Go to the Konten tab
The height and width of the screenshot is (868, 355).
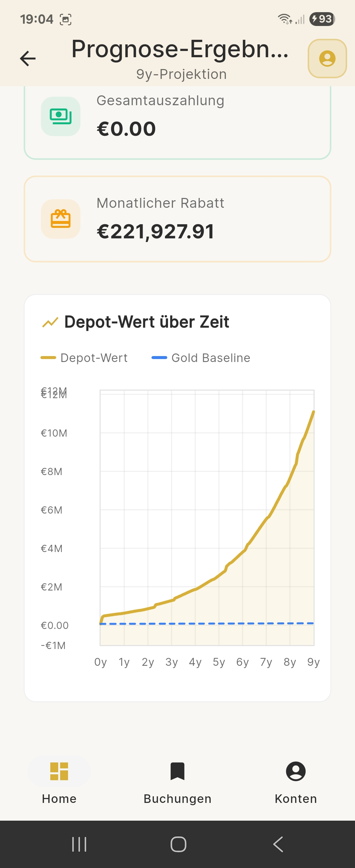pos(296,783)
